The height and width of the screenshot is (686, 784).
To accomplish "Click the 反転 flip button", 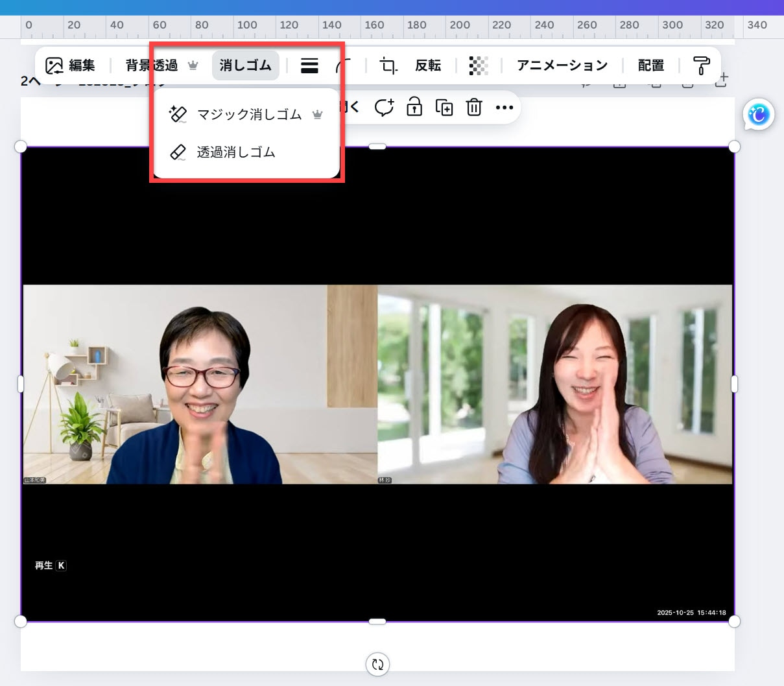I will pos(428,65).
